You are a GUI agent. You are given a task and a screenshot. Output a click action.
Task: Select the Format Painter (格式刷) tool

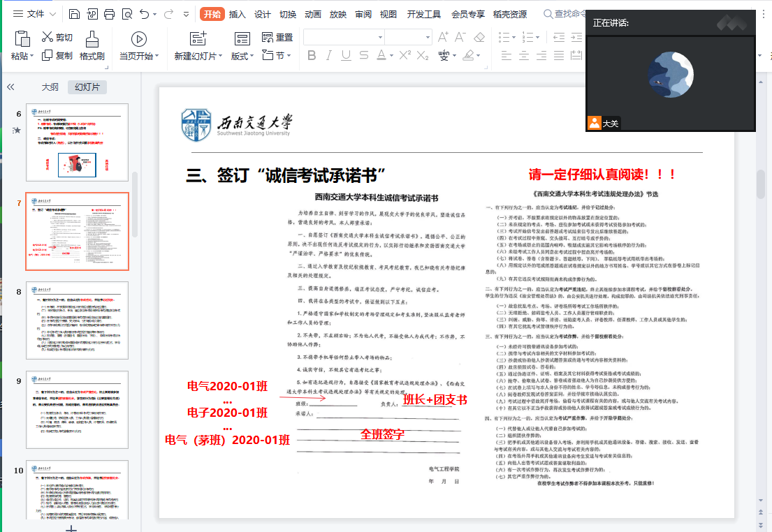[x=92, y=46]
